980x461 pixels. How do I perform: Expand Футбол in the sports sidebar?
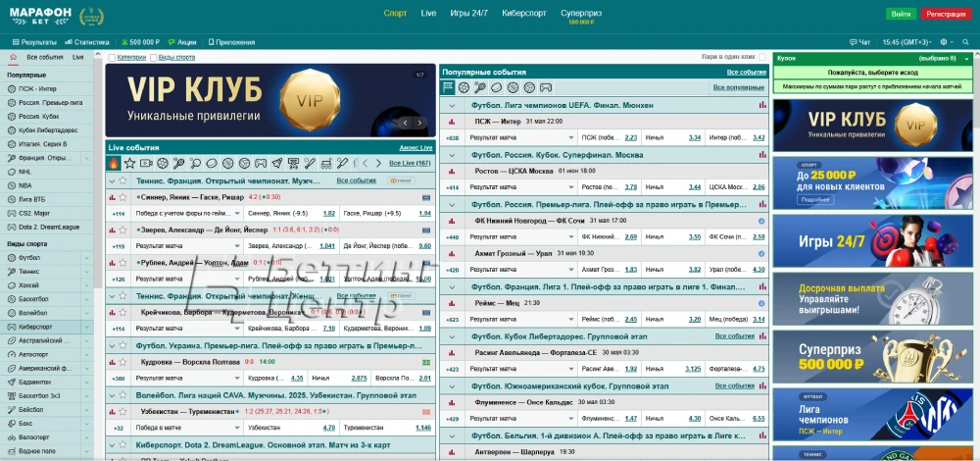pos(87,258)
